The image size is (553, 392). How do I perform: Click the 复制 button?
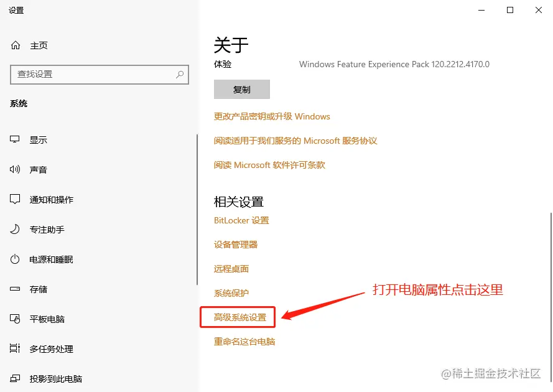(242, 89)
